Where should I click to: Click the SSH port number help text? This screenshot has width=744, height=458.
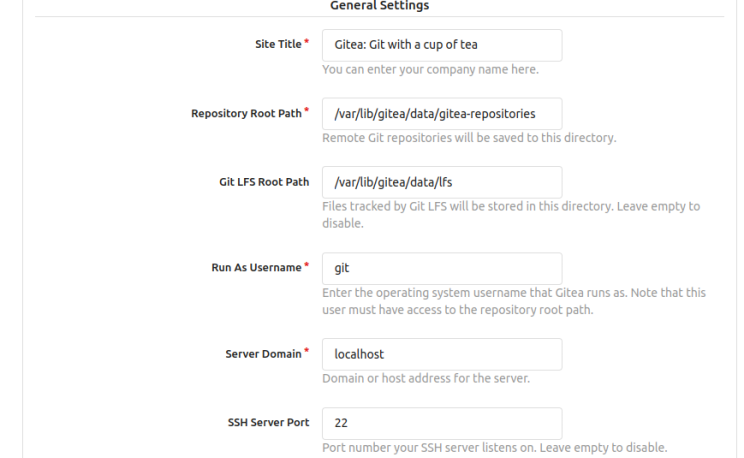(x=494, y=447)
